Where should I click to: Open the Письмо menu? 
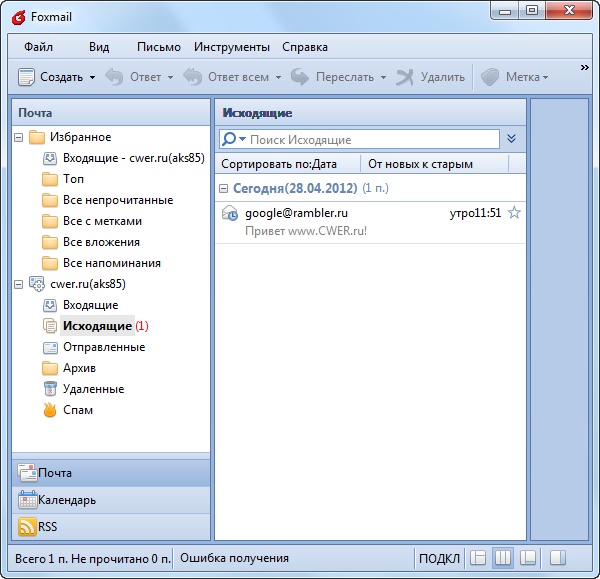click(x=159, y=47)
